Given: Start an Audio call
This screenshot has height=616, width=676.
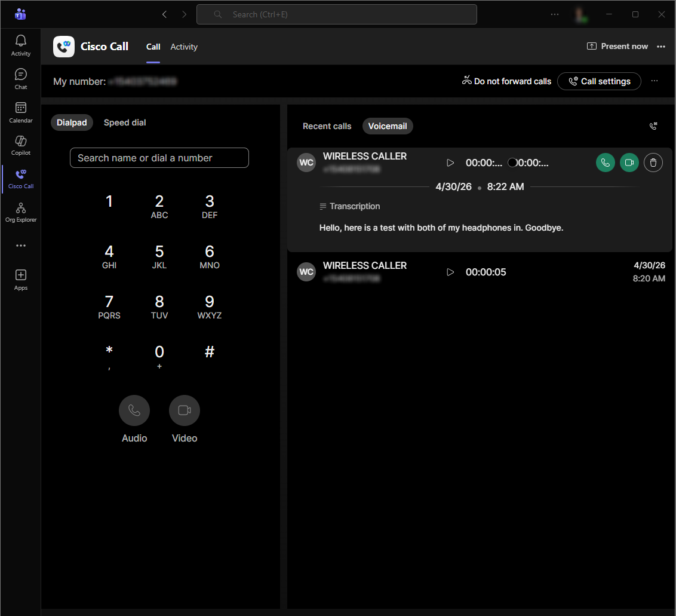Looking at the screenshot, I should point(134,410).
